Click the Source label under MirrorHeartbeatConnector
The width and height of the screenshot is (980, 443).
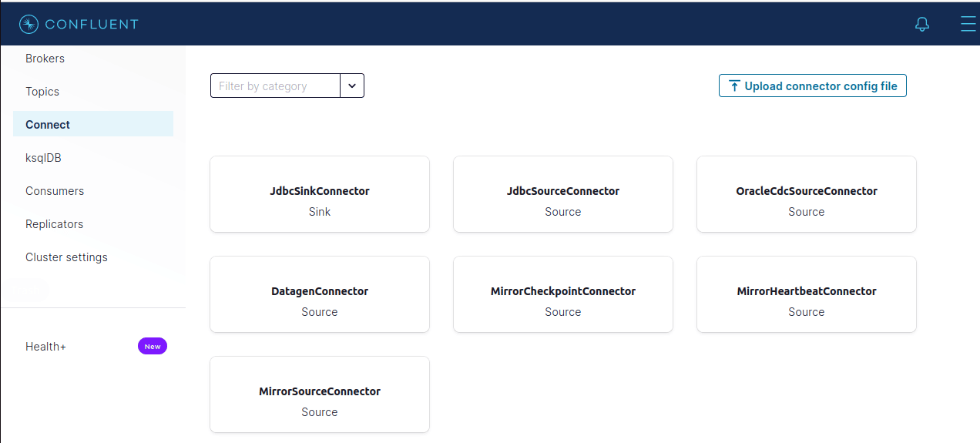click(x=807, y=312)
